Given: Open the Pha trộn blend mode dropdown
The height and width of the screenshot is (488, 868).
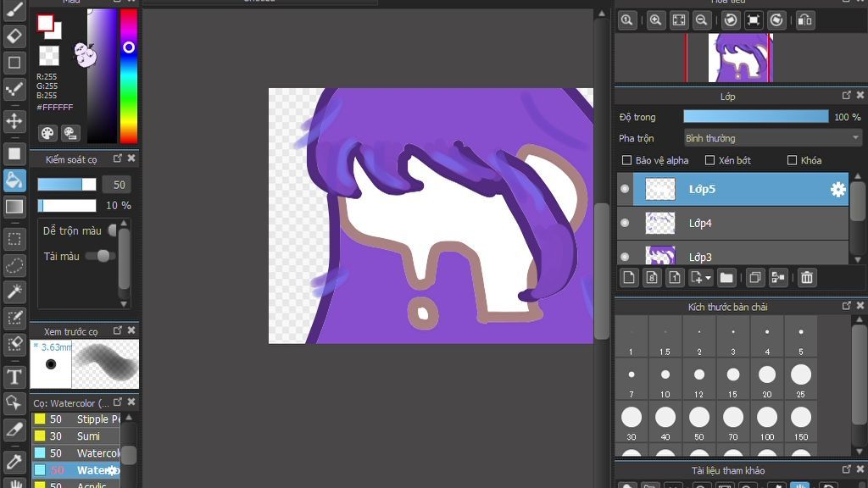Looking at the screenshot, I should 772,138.
